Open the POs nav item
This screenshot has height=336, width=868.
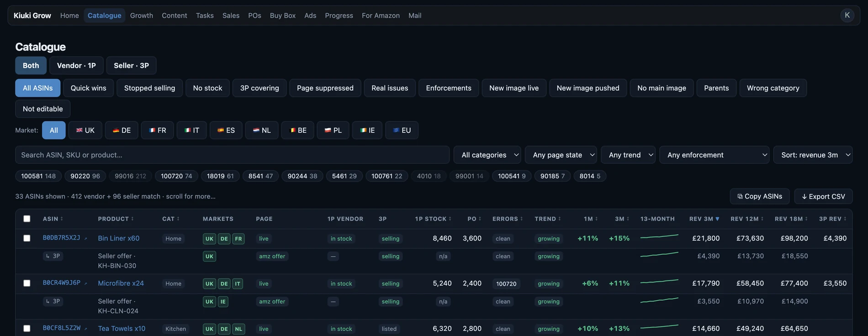click(254, 15)
